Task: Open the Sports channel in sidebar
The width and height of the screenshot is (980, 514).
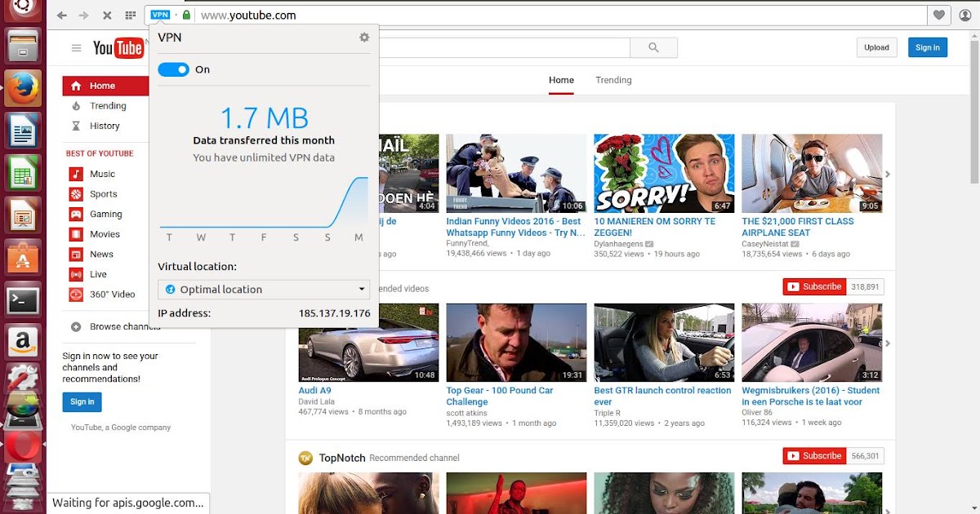Action: (x=105, y=194)
